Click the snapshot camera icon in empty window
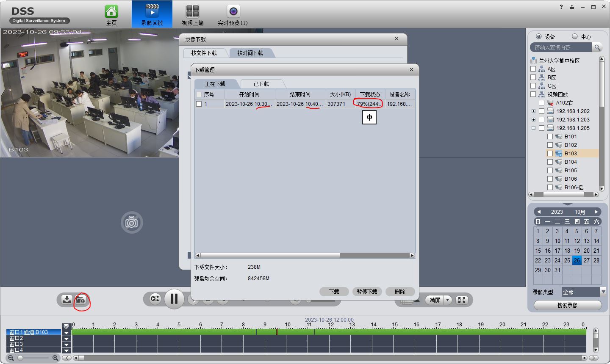This screenshot has height=364, width=610. [132, 222]
